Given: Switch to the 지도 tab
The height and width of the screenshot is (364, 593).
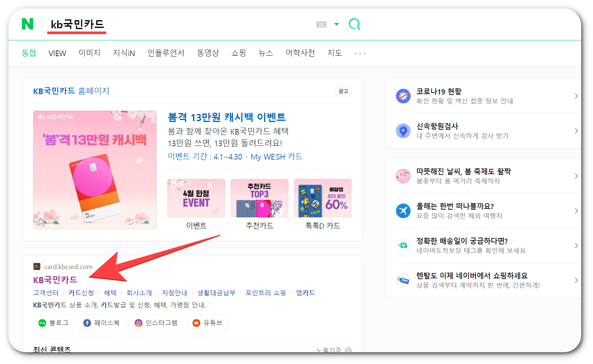Looking at the screenshot, I should pyautogui.click(x=335, y=53).
